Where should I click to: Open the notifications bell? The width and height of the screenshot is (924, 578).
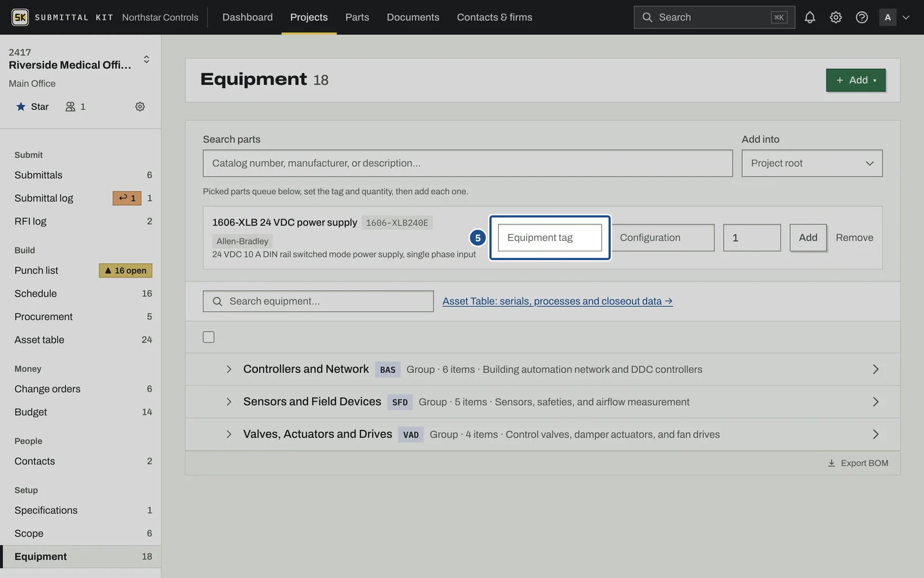pos(810,17)
